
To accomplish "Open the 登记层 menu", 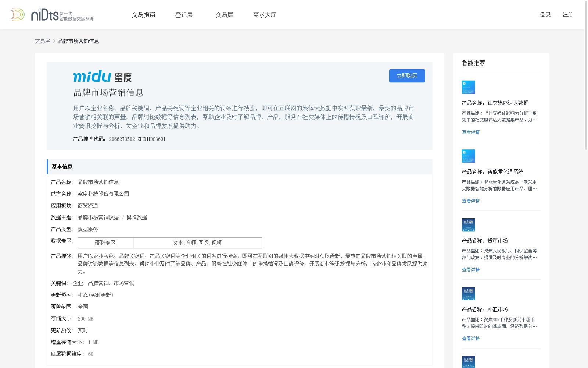I will tap(184, 15).
